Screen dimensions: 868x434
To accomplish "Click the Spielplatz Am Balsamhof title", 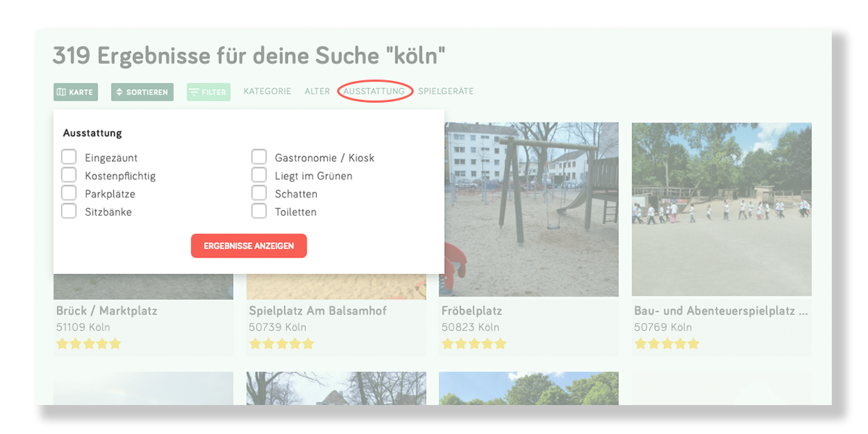I will [x=318, y=311].
